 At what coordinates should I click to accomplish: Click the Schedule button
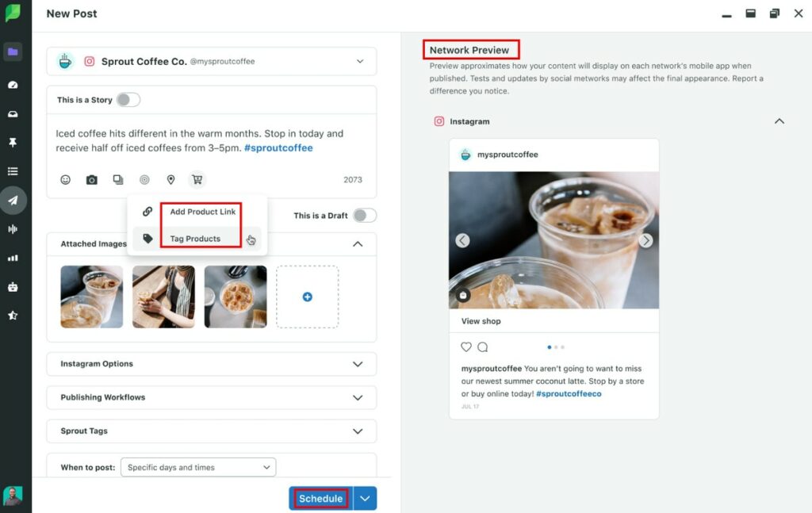pyautogui.click(x=320, y=499)
